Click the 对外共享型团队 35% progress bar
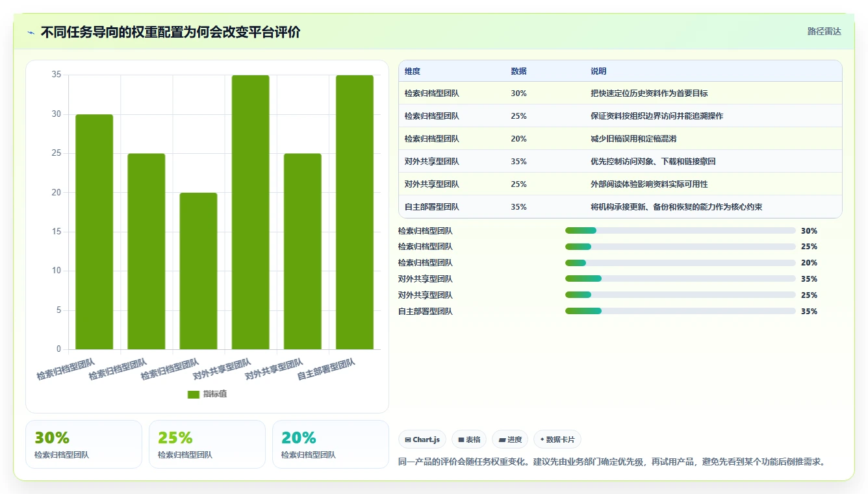The image size is (868, 494). coord(680,278)
